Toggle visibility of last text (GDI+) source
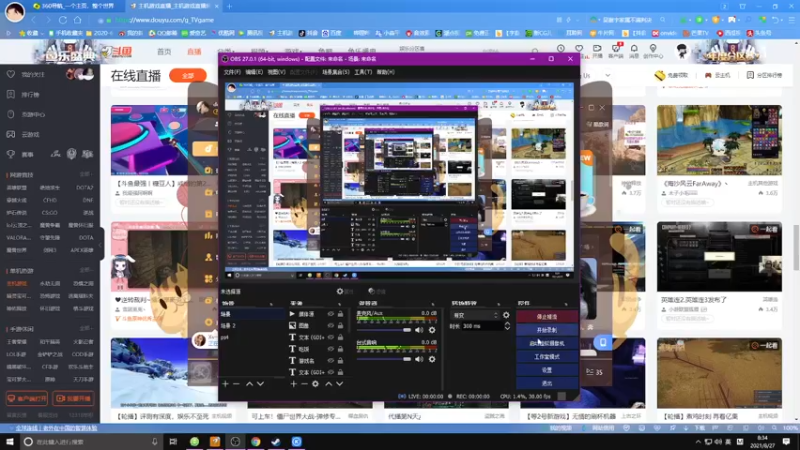Image resolution: width=800 pixels, height=450 pixels. click(x=331, y=372)
